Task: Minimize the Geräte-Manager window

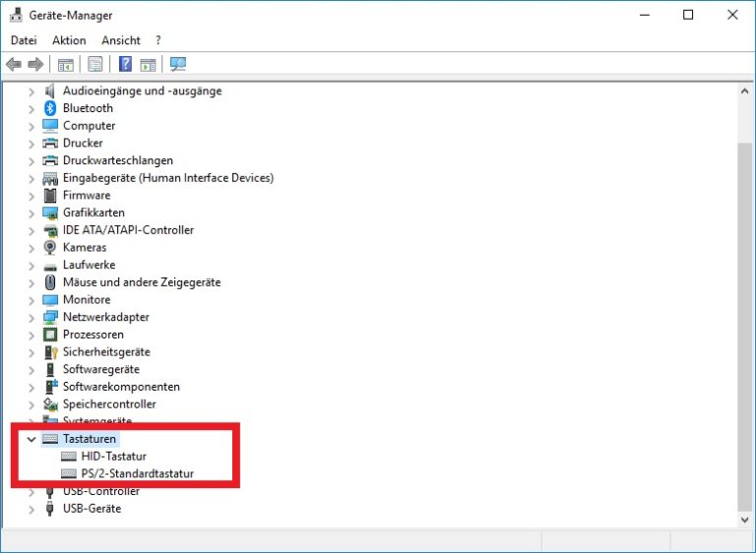Action: coord(644,15)
